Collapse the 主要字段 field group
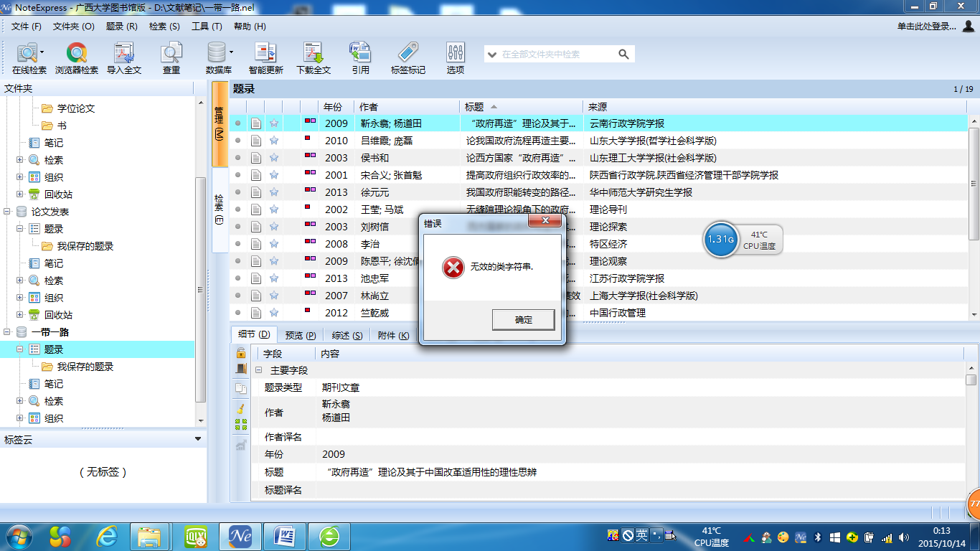The width and height of the screenshot is (980, 551). [258, 370]
